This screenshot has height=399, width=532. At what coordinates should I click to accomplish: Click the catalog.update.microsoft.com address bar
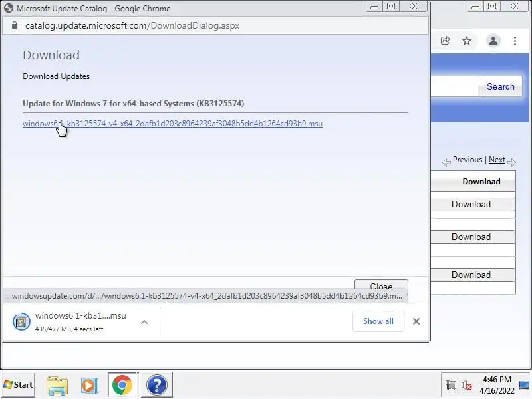[215, 25]
